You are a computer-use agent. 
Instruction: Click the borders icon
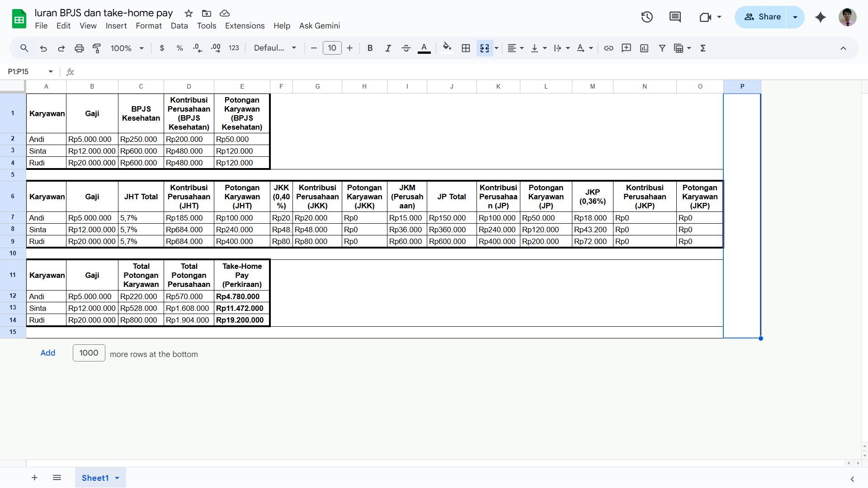point(466,48)
